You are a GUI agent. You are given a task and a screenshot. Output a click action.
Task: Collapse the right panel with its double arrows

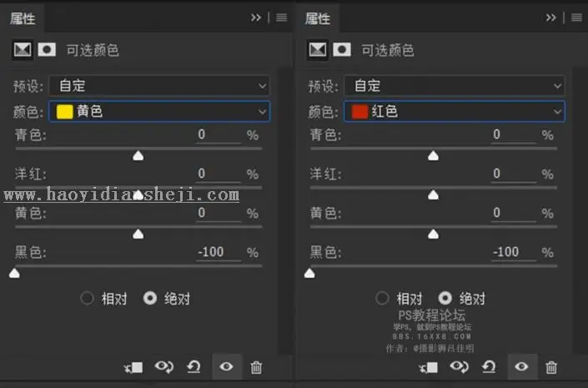550,18
